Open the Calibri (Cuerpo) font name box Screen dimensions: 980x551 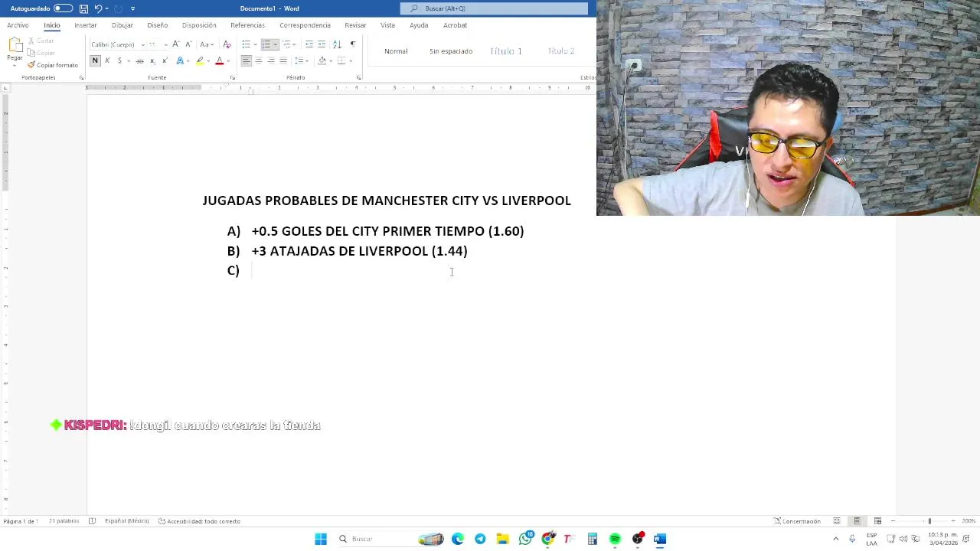pyautogui.click(x=116, y=44)
